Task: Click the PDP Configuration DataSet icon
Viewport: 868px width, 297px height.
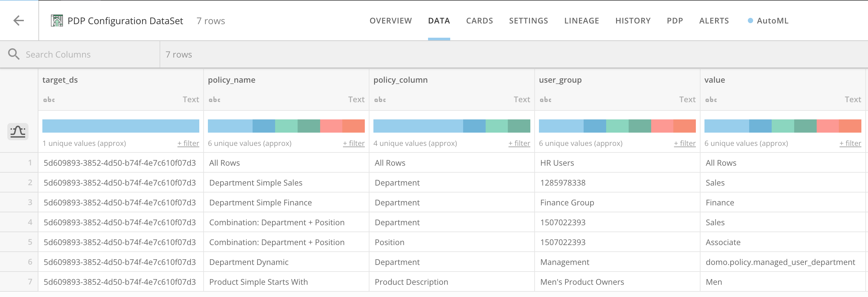Action: [x=57, y=21]
